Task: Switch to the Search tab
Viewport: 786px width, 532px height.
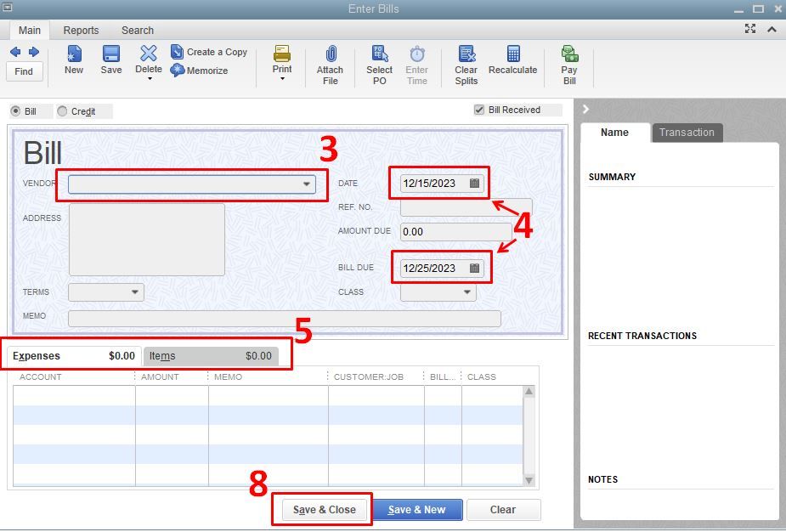Action: [x=138, y=30]
